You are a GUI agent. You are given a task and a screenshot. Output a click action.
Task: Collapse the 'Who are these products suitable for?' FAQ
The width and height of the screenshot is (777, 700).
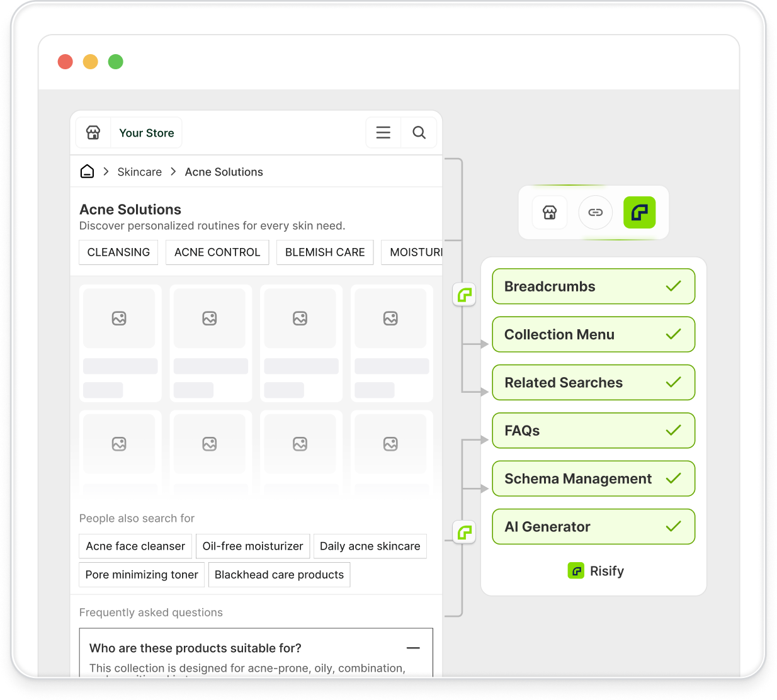point(413,648)
